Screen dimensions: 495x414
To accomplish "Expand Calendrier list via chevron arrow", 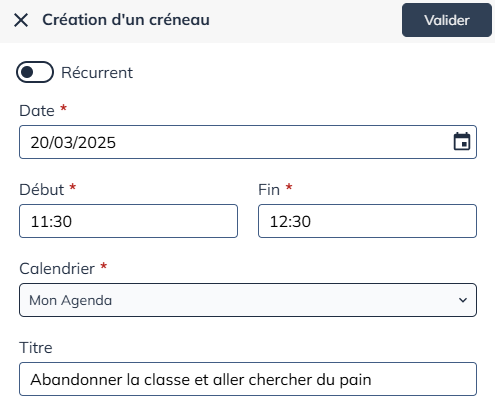I will click(463, 300).
